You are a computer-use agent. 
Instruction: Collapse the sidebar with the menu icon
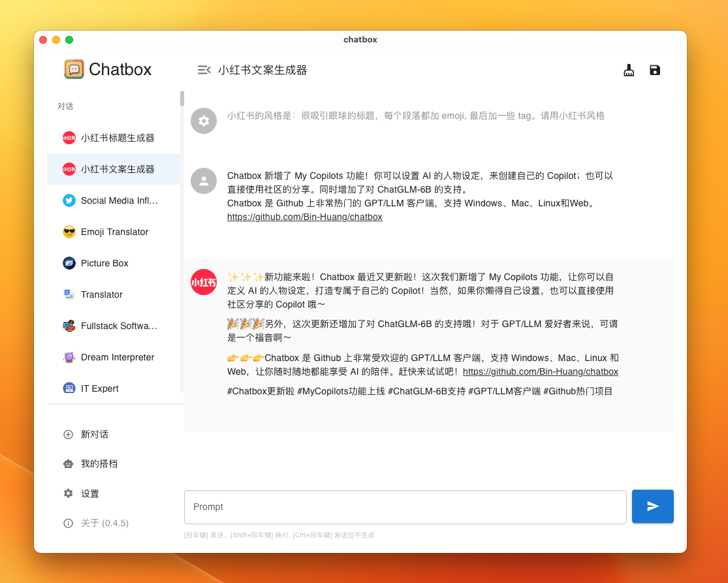tap(204, 70)
